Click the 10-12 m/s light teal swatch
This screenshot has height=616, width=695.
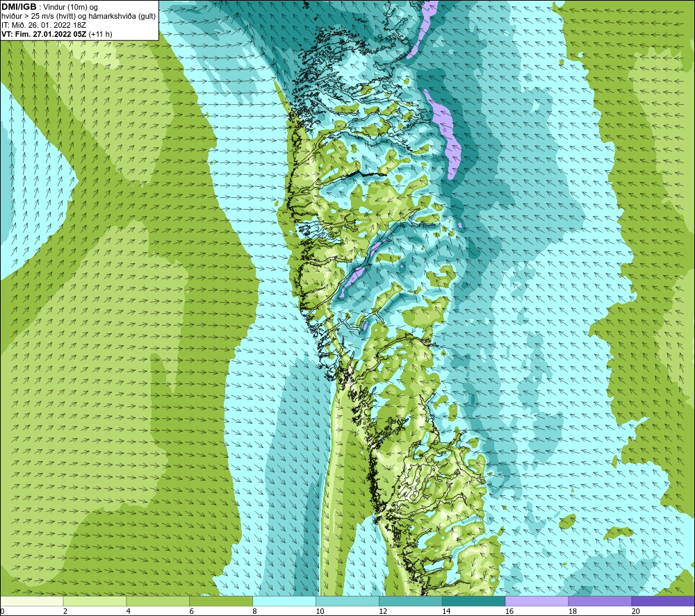(x=347, y=601)
